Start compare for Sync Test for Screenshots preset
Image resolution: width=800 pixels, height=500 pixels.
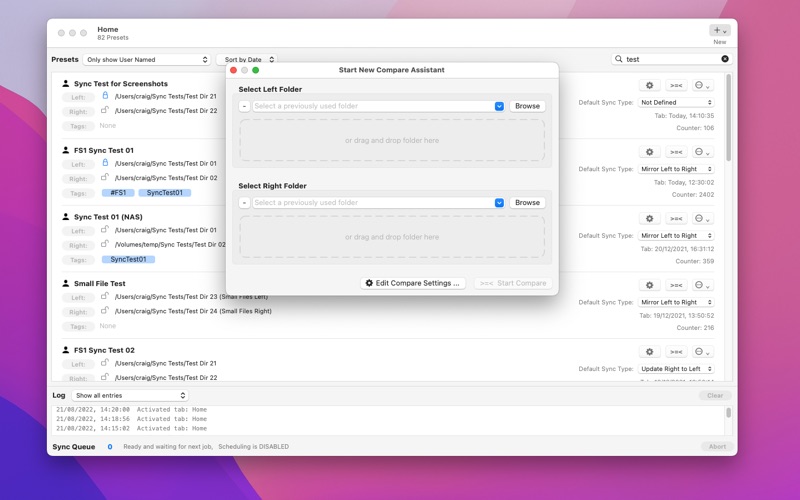676,85
